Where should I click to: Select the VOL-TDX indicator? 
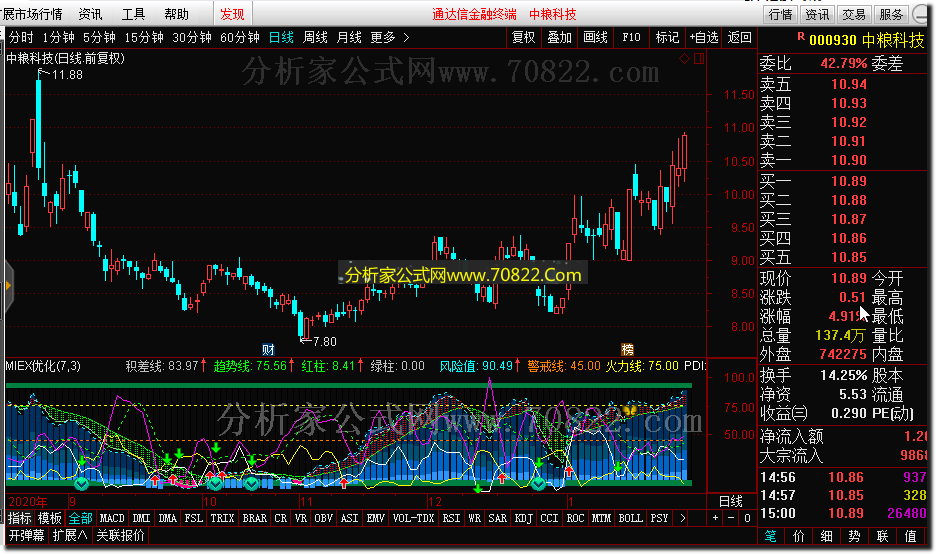coord(413,518)
